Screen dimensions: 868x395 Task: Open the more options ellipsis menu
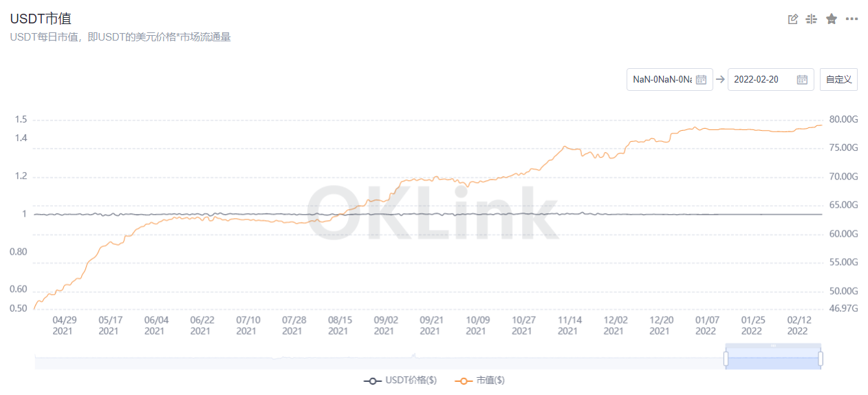(851, 19)
